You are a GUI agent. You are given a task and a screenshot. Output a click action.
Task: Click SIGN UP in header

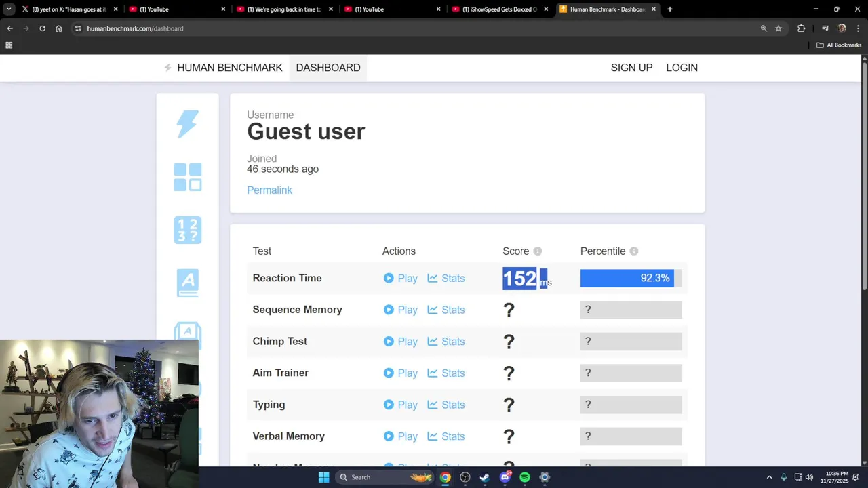click(x=631, y=68)
